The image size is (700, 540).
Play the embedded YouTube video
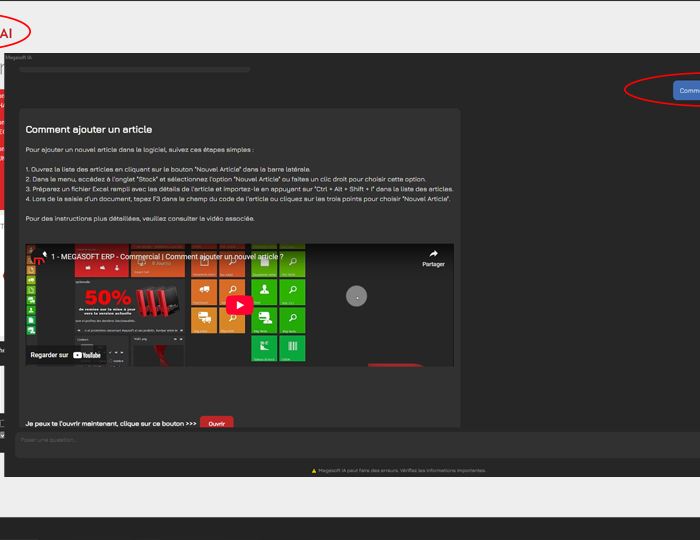(240, 305)
